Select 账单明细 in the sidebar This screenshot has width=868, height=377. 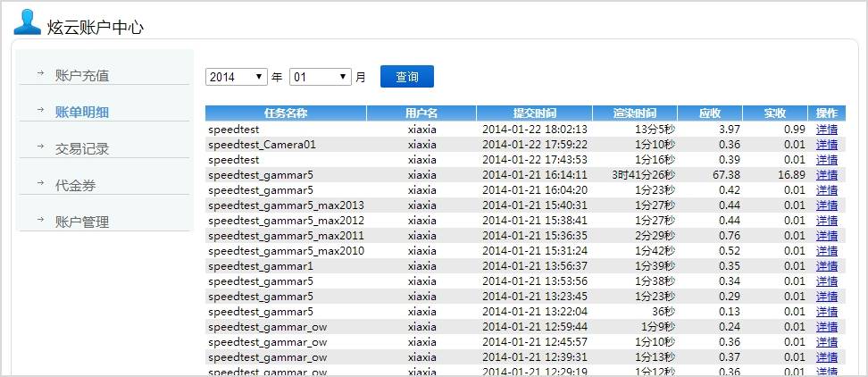(x=82, y=113)
